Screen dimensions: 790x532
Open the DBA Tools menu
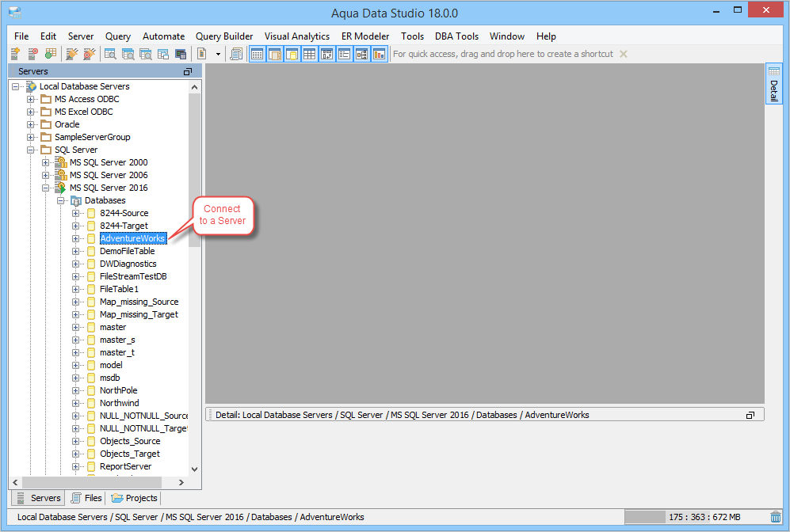(x=456, y=36)
